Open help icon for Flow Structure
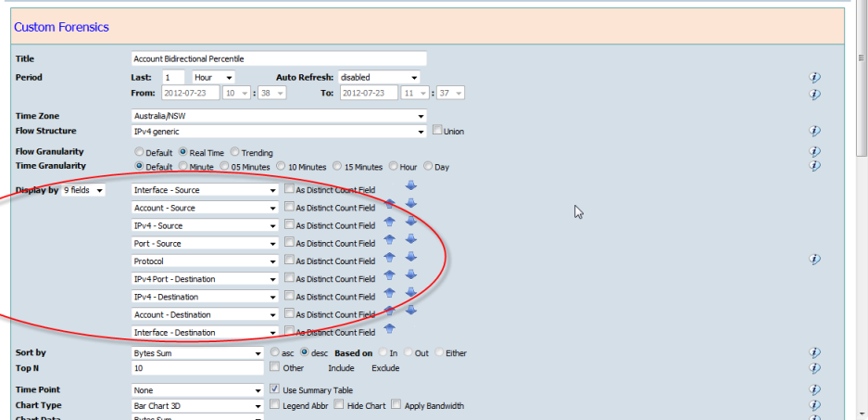Viewport: 868px width, 420px height. (814, 131)
